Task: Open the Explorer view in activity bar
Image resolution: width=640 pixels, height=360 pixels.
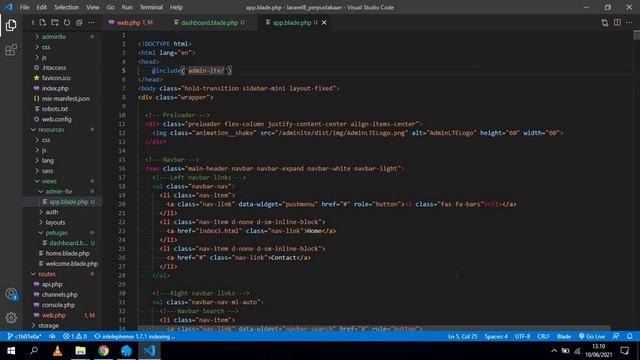Action: 11,25
